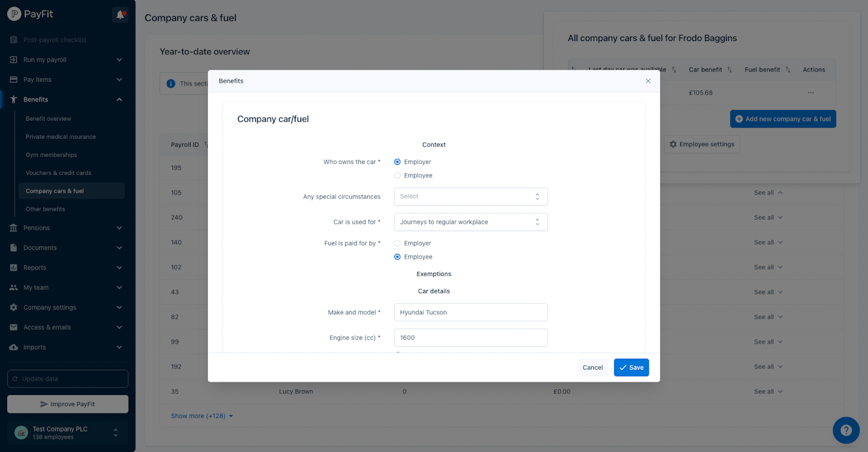Viewport: 868px width, 452px height.
Task: Click the Reports chart icon
Action: (x=13, y=268)
